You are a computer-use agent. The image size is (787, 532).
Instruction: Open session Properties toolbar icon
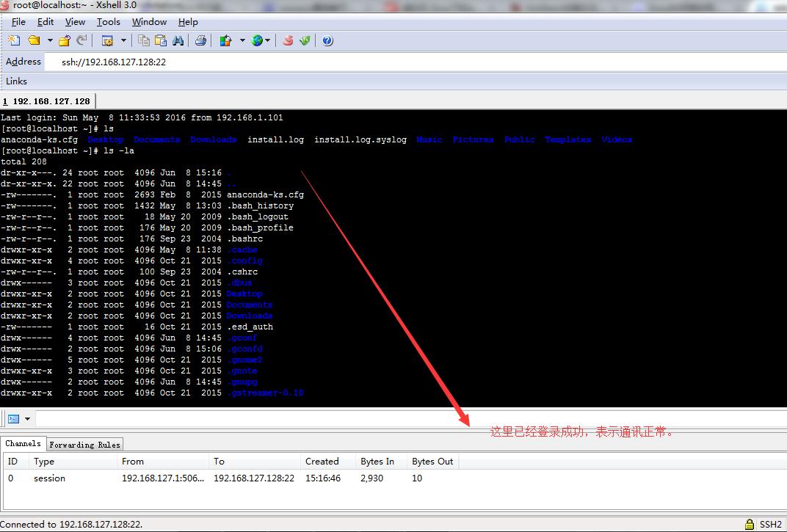(x=107, y=40)
